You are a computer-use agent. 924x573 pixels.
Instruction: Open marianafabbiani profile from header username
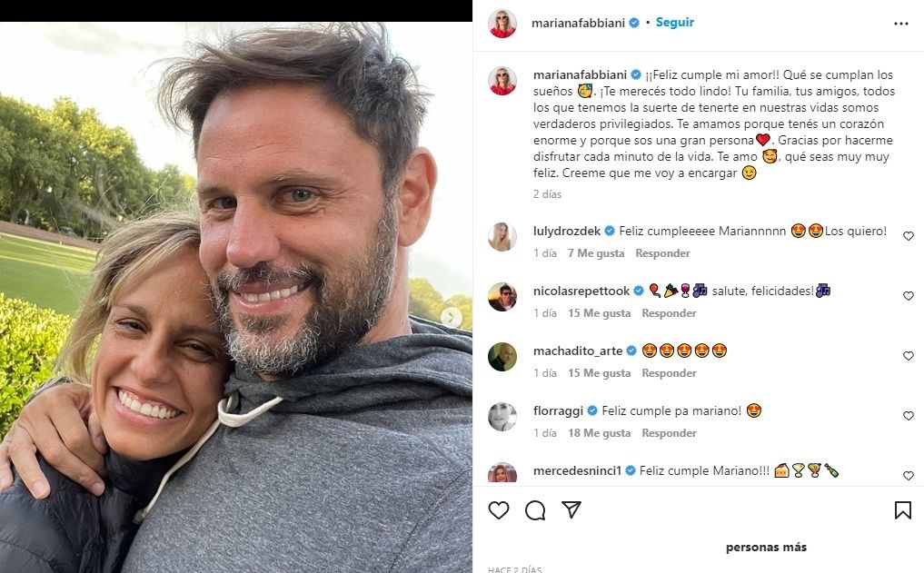pos(578,23)
